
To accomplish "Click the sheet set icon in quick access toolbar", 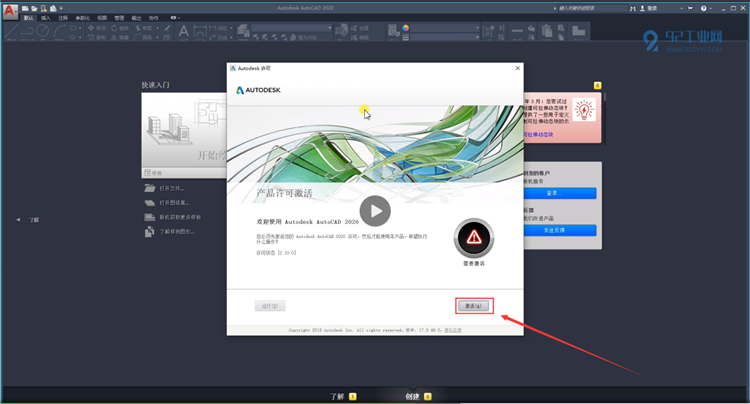I will [53, 9].
